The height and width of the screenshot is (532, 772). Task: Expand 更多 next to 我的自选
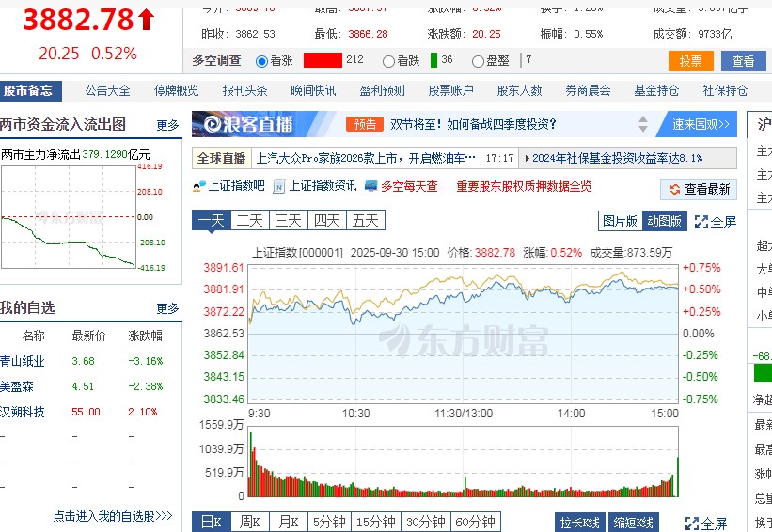[167, 308]
